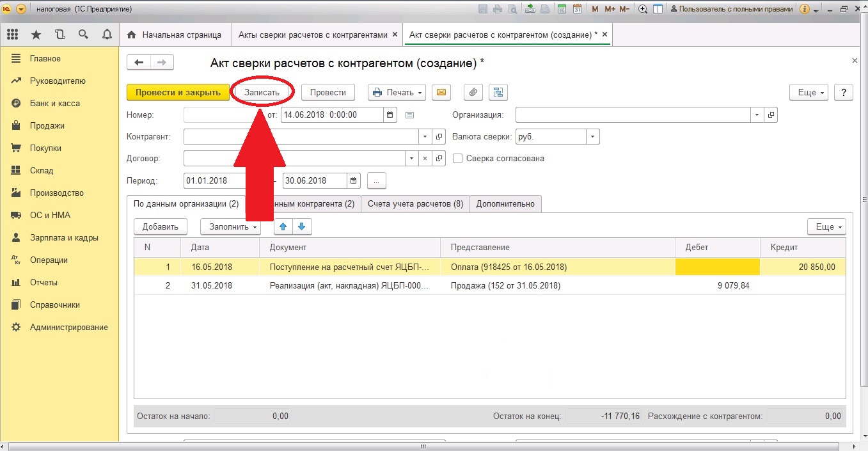Open Продажи section in sidebar

(x=47, y=125)
